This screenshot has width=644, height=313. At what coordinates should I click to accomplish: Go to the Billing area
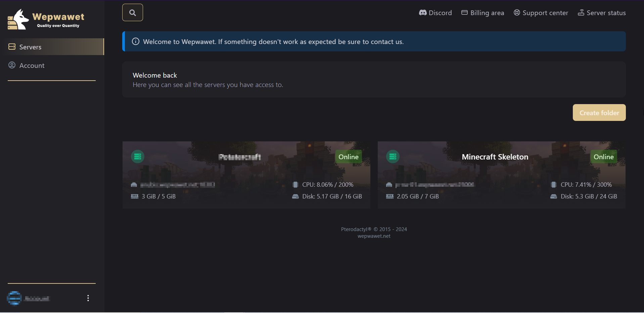click(x=482, y=13)
